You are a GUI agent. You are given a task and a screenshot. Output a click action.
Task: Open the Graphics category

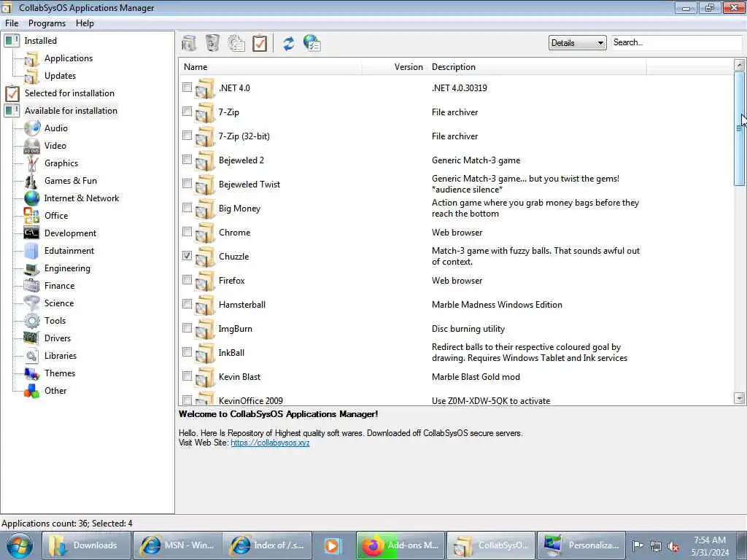(x=61, y=163)
